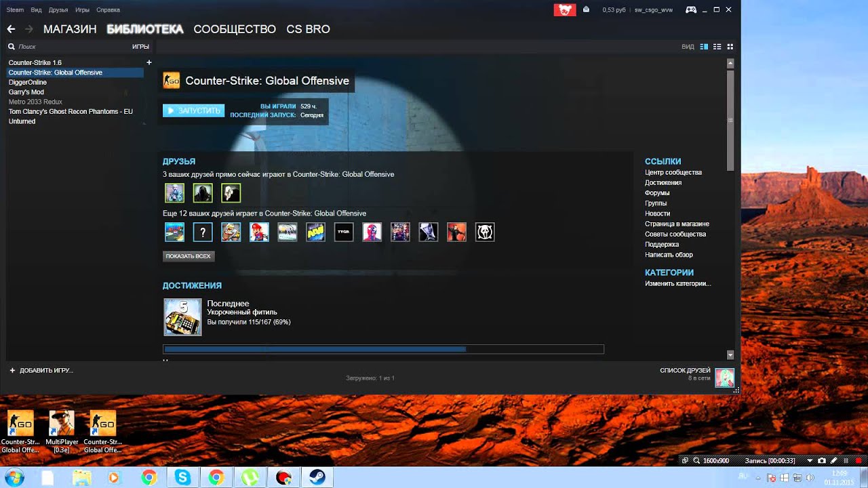Open account sw_csgo_wvw dropdown
The height and width of the screenshot is (488, 868).
click(x=654, y=10)
